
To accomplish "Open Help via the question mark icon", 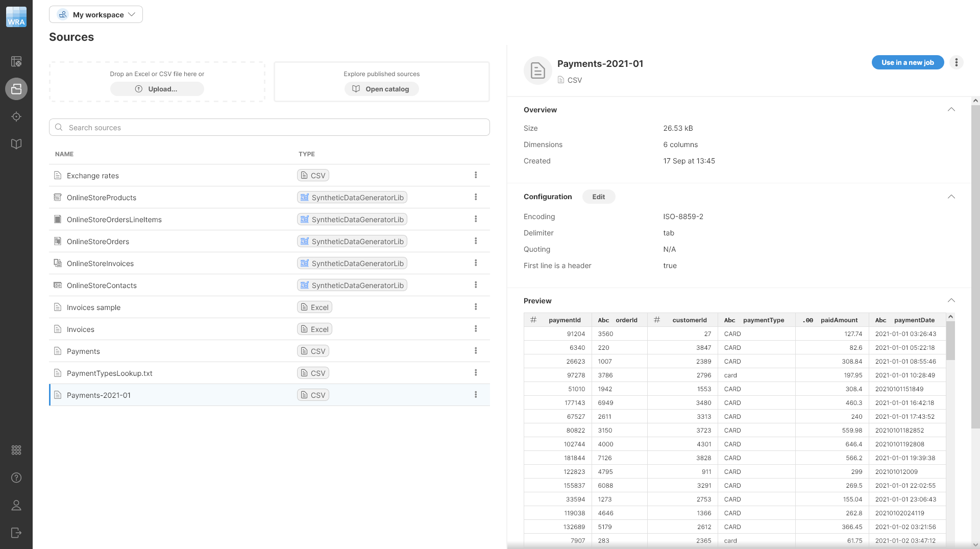I will (x=16, y=478).
